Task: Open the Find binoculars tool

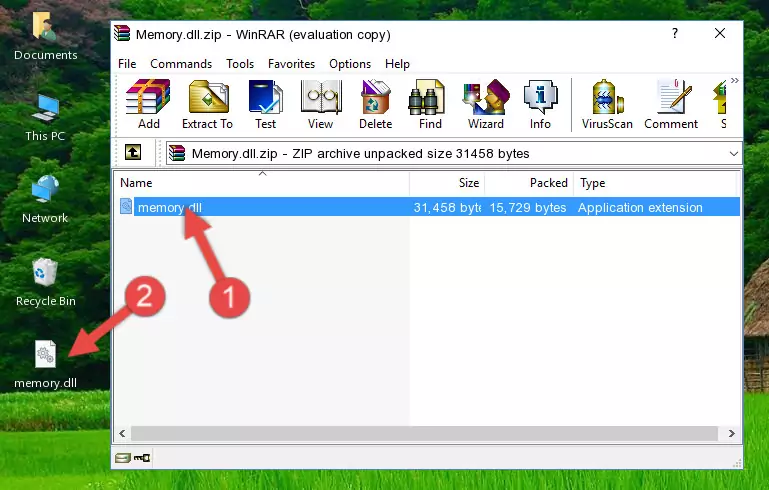Action: pos(430,103)
